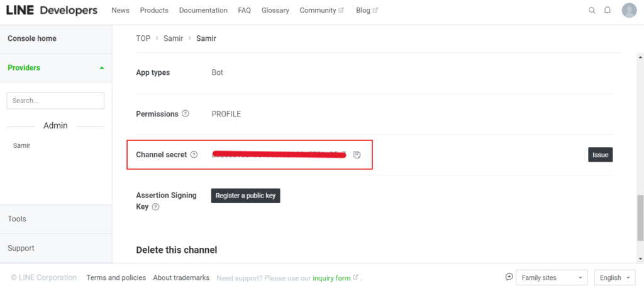This screenshot has height=290, width=644.
Task: Click the PROFILE permission text
Action: tap(226, 114)
